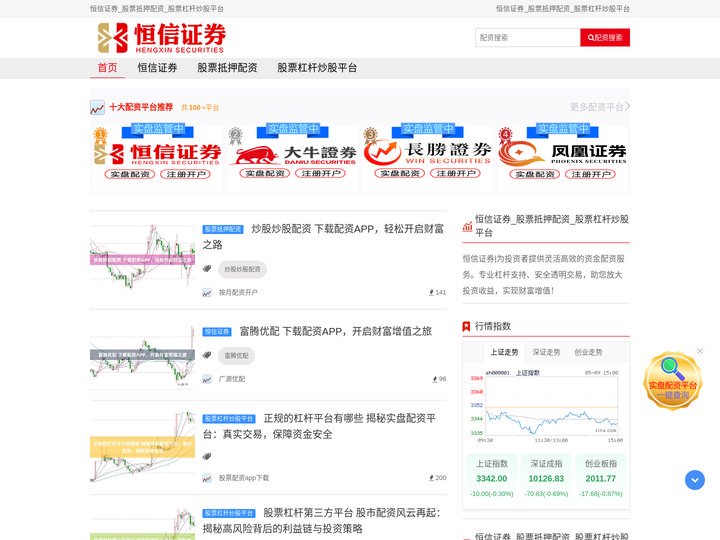Viewport: 720px width, 540px height.
Task: Click the 炒股炒股配资 grey tag pill
Action: coord(242,269)
